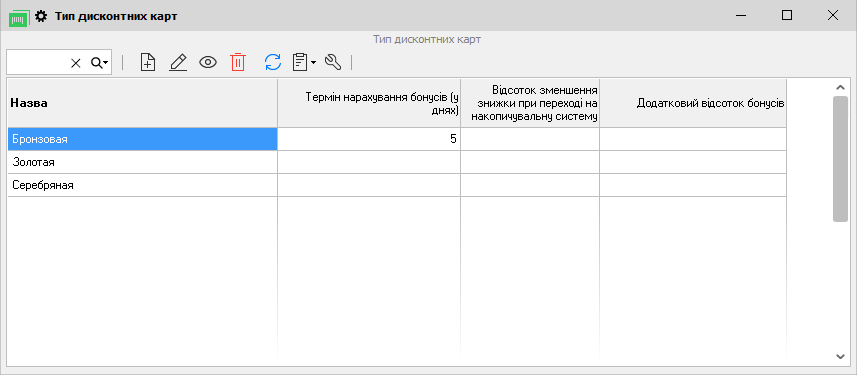The image size is (857, 375).
Task: Create a new discount card type
Action: 148,62
